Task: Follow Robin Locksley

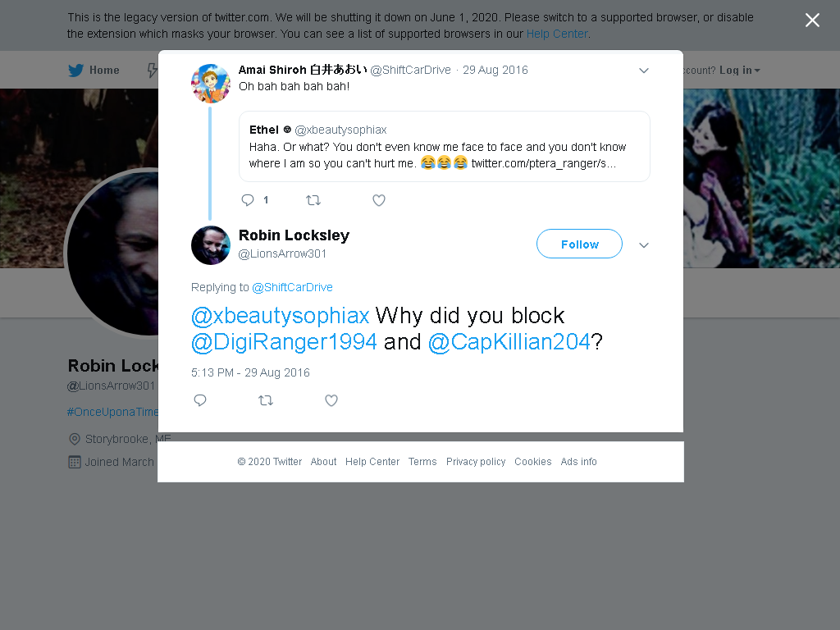Action: pos(580,244)
